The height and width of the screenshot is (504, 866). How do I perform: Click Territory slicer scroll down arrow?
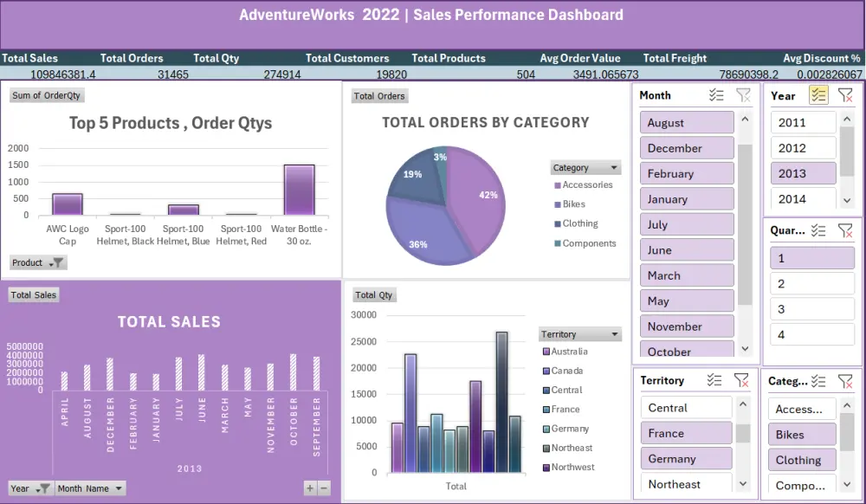coord(743,483)
